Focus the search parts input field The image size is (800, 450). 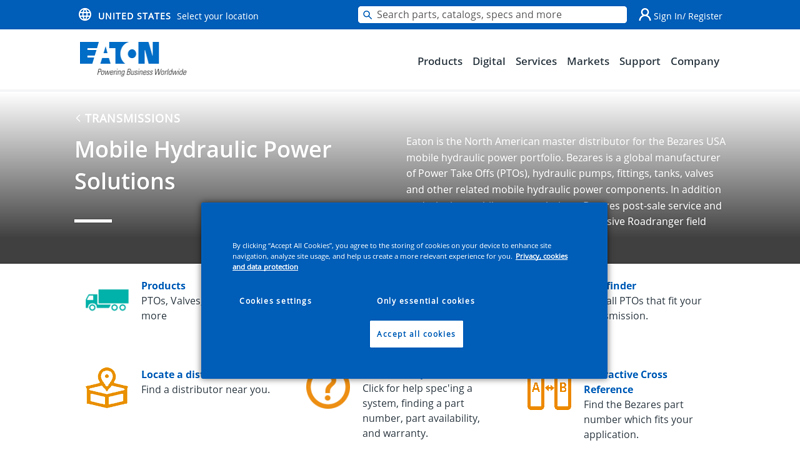pos(492,15)
